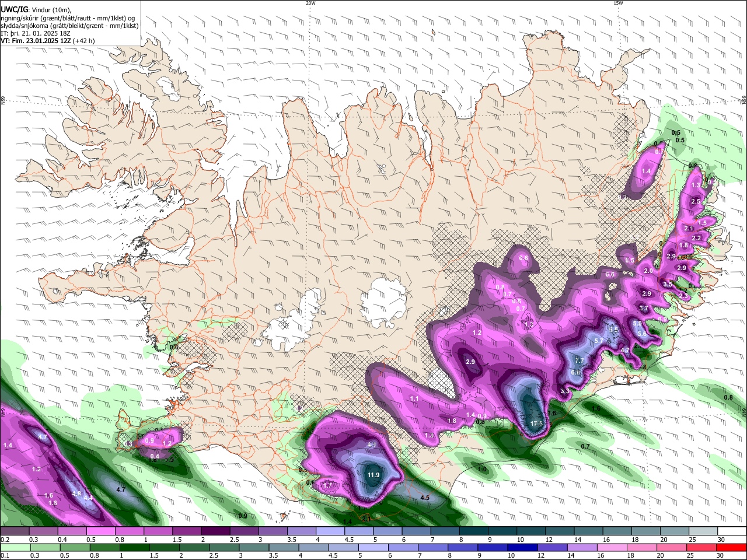Select upper legend pale grey swatch 25–30

tap(704, 531)
